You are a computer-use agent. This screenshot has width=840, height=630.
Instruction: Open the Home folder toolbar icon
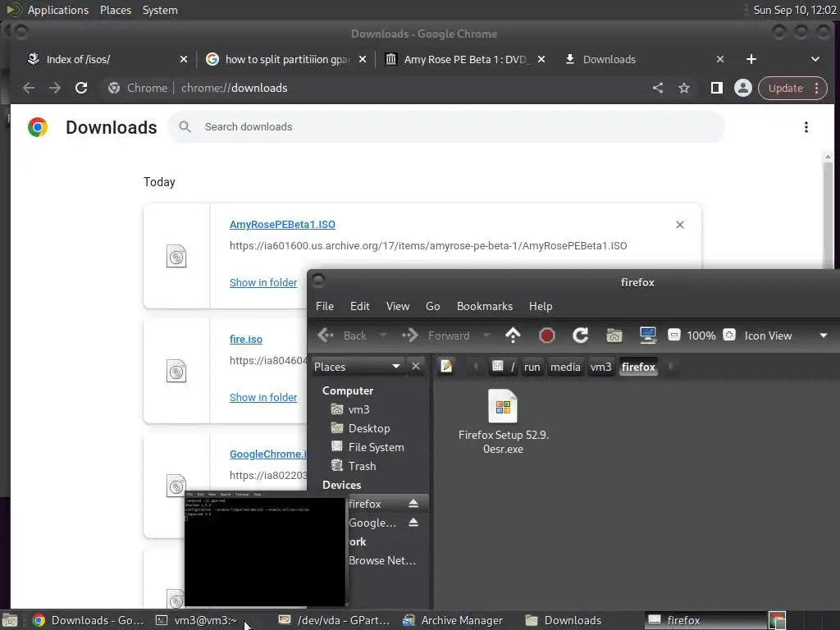[614, 336]
